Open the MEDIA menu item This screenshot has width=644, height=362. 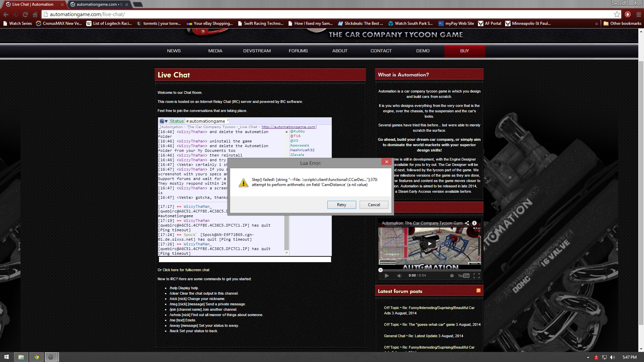tap(215, 51)
